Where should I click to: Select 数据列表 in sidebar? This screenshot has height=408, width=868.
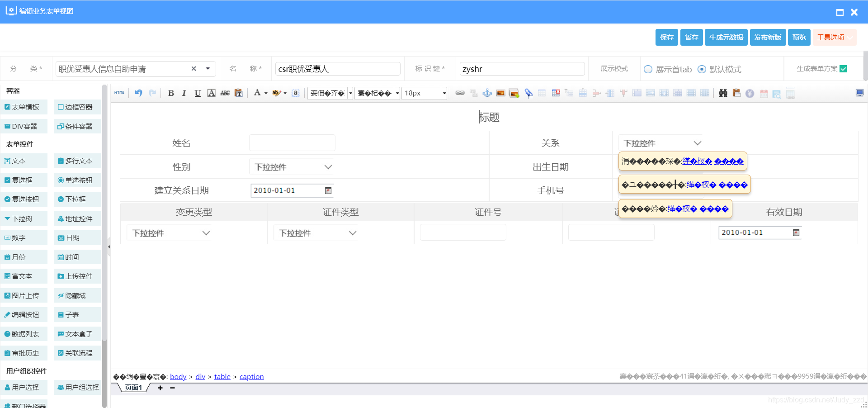[x=24, y=334]
